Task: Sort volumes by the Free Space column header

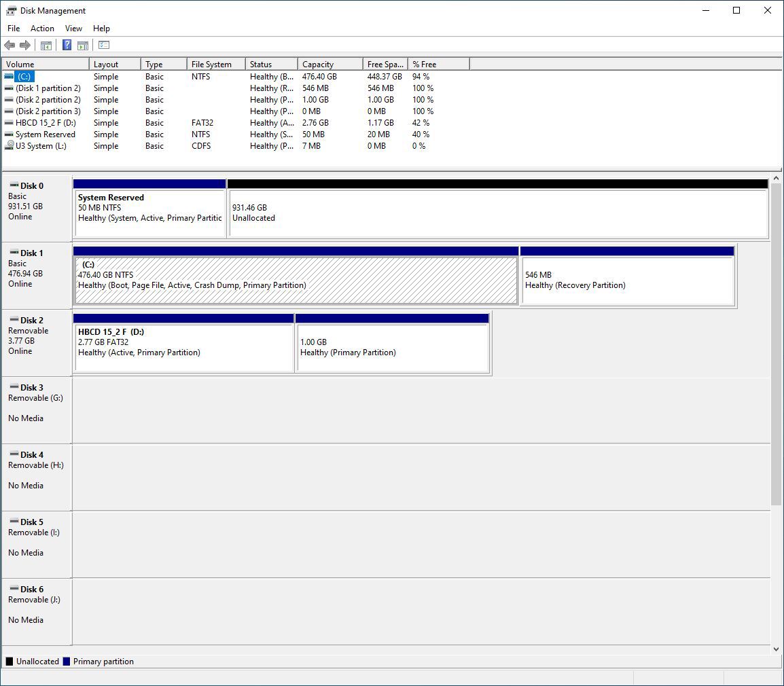Action: tap(384, 63)
